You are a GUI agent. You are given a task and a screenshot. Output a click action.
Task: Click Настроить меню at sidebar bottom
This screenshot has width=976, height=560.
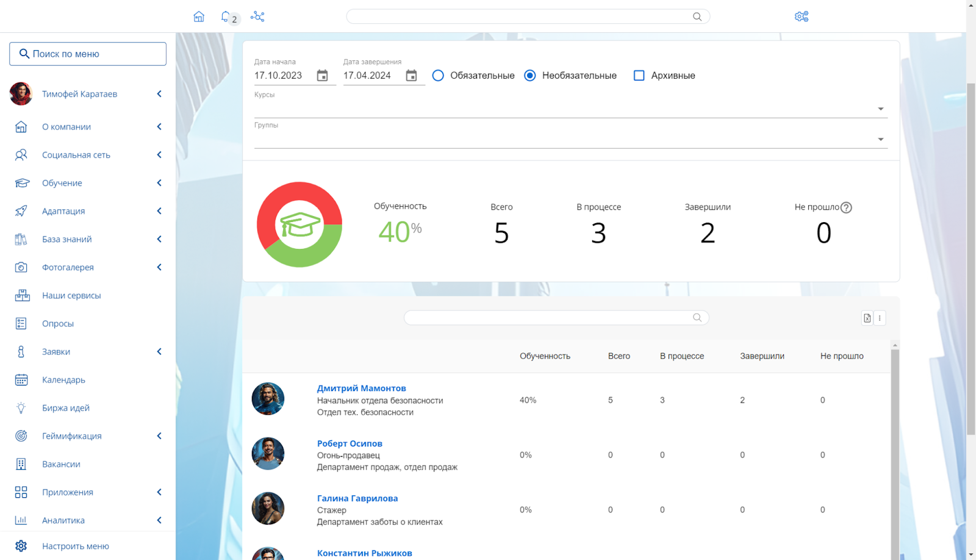pos(76,546)
